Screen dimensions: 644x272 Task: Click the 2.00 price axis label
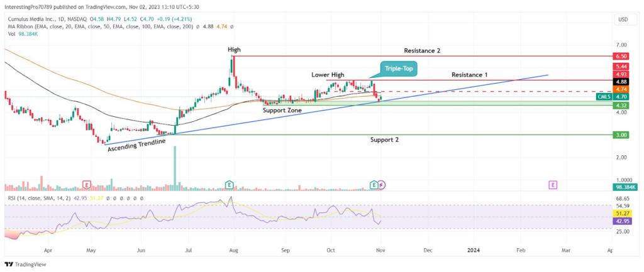(x=621, y=157)
